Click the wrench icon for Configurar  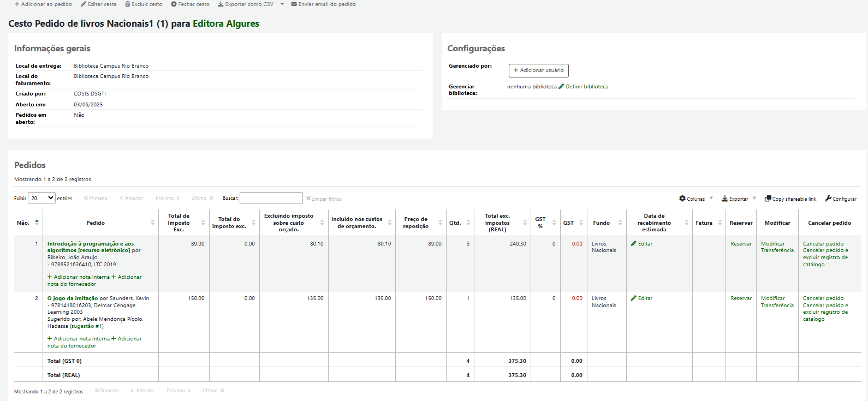[828, 199]
